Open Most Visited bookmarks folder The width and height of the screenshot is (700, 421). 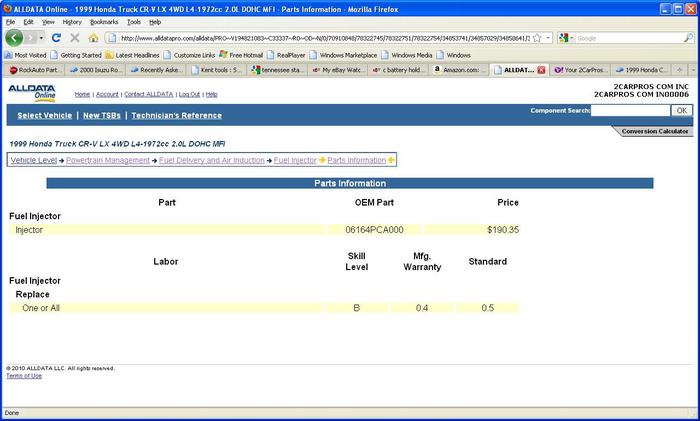(x=25, y=55)
